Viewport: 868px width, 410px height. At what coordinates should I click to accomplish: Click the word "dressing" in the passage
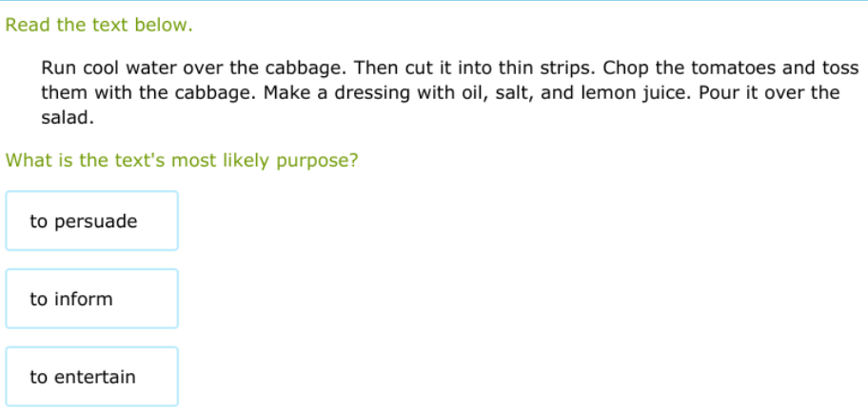pyautogui.click(x=369, y=93)
